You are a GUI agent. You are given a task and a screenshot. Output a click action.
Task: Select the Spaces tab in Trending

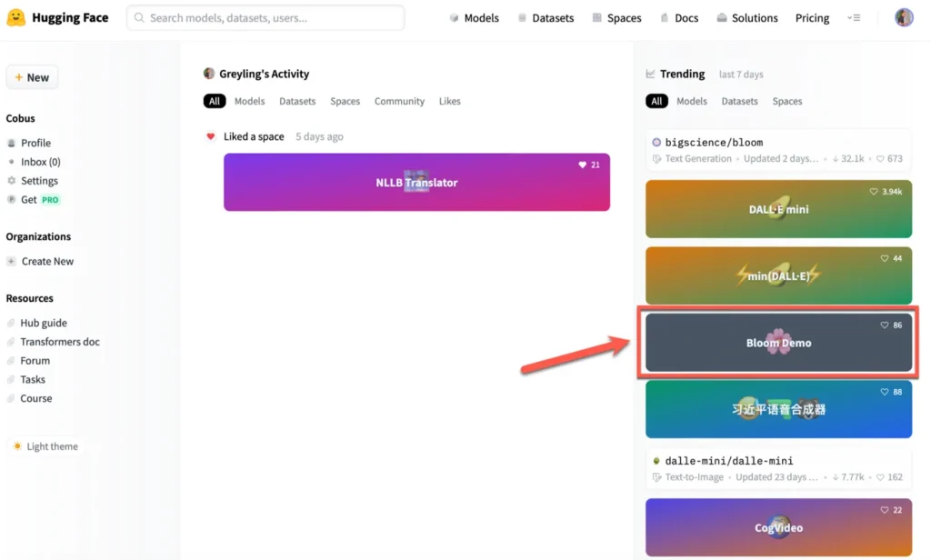click(787, 101)
